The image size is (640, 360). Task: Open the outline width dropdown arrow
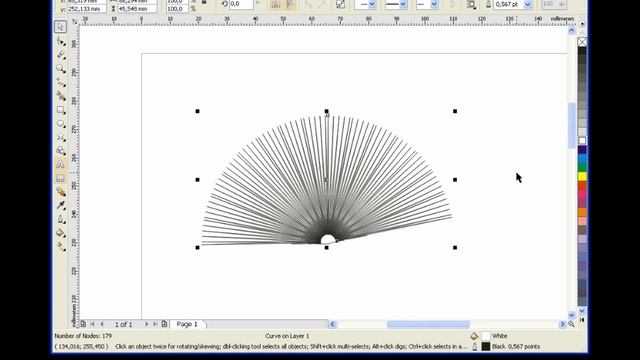tap(528, 4)
